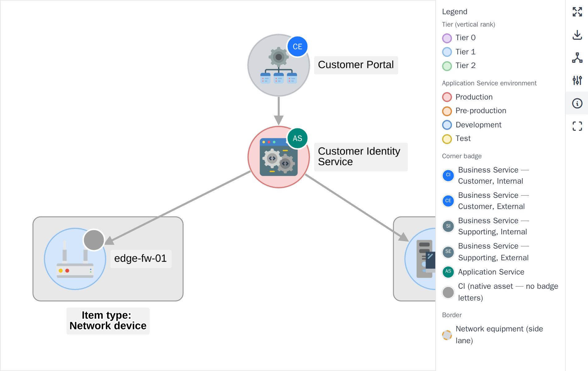Click the Tier 1 blue legend swatch
The height and width of the screenshot is (371, 588).
point(447,52)
